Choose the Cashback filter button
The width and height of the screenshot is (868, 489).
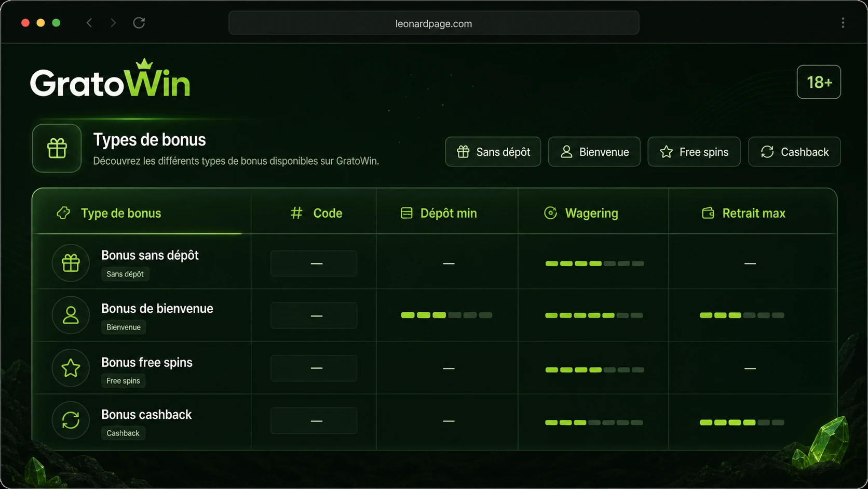click(x=794, y=152)
